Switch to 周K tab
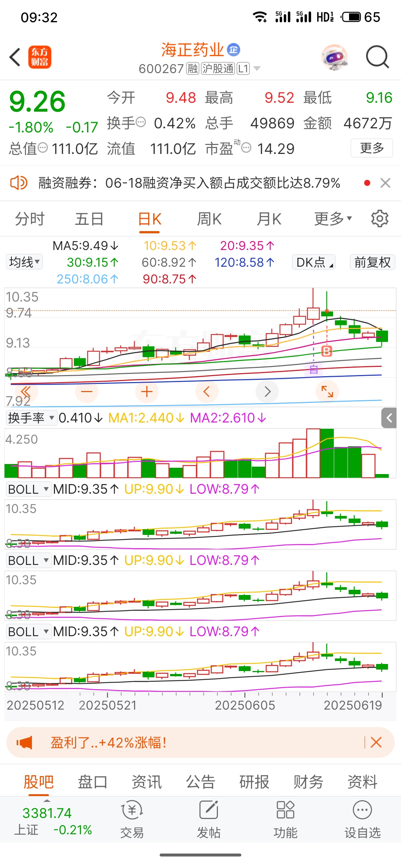The width and height of the screenshot is (401, 868). [x=209, y=219]
